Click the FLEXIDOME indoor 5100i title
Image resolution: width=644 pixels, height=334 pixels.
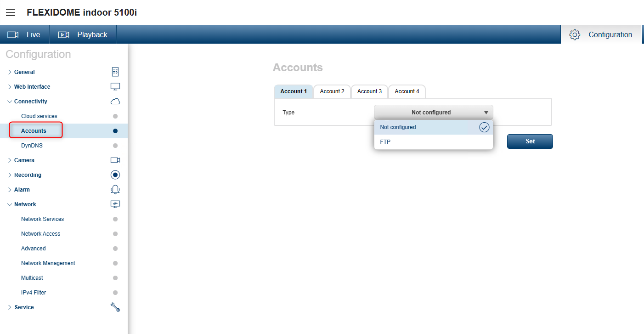[x=82, y=12]
